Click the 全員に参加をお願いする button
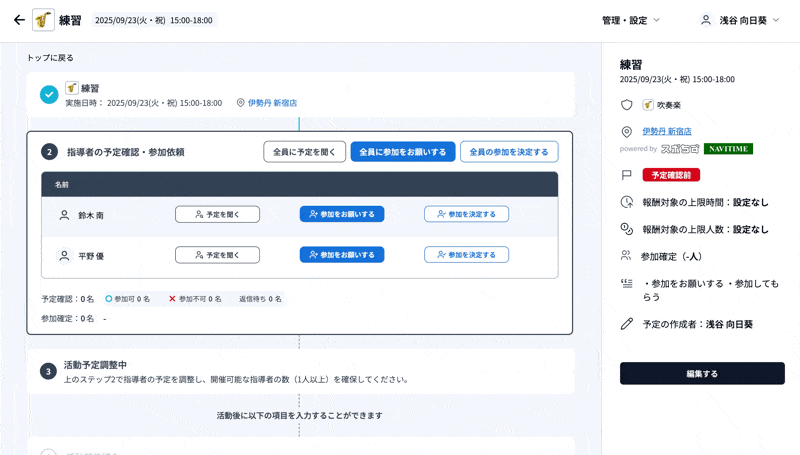Screen dimensions: 800x455 [x=403, y=151]
